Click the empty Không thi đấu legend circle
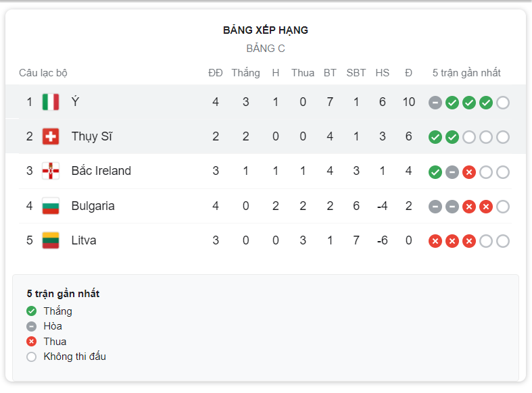Image resolution: width=532 pixels, height=393 pixels. [x=32, y=357]
